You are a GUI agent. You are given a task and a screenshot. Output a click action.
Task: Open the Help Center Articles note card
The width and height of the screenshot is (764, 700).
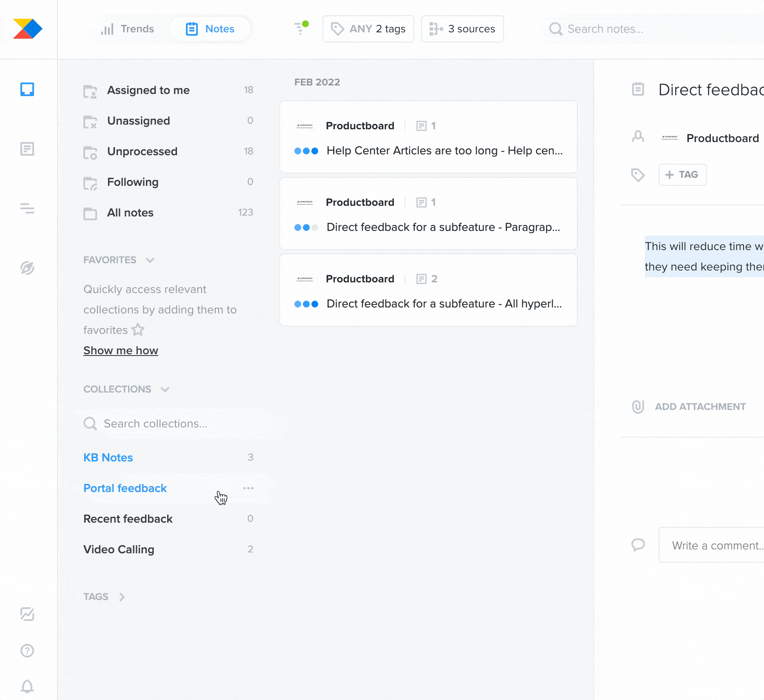click(428, 137)
